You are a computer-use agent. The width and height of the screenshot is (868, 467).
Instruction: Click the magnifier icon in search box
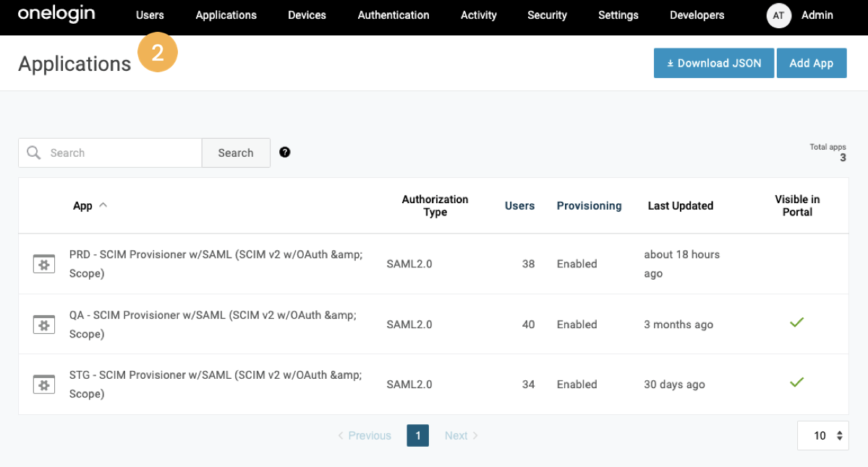(x=33, y=153)
